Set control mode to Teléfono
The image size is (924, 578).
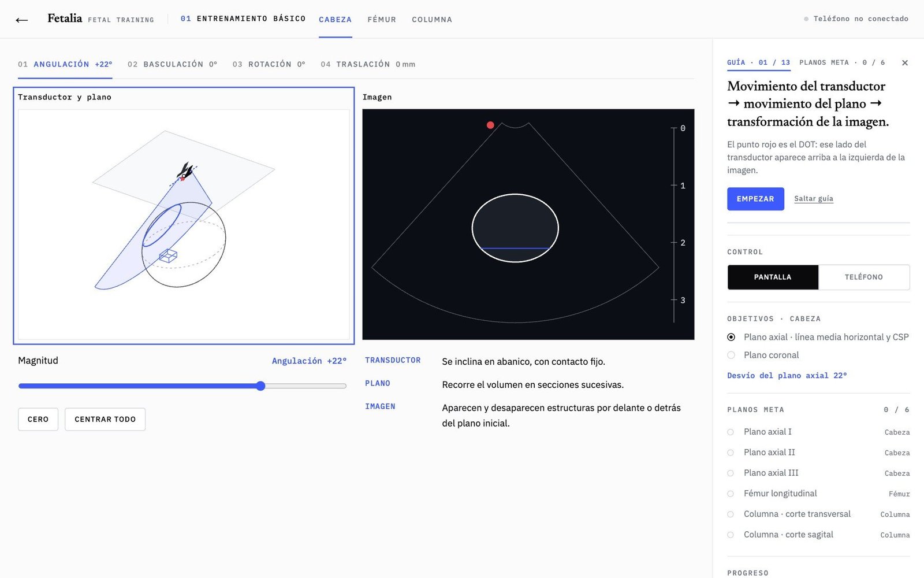[x=864, y=277]
